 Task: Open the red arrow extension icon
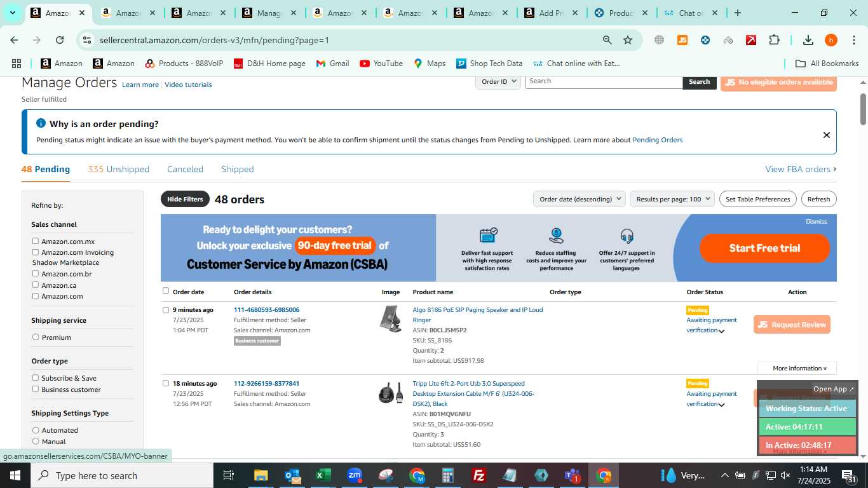[751, 40]
